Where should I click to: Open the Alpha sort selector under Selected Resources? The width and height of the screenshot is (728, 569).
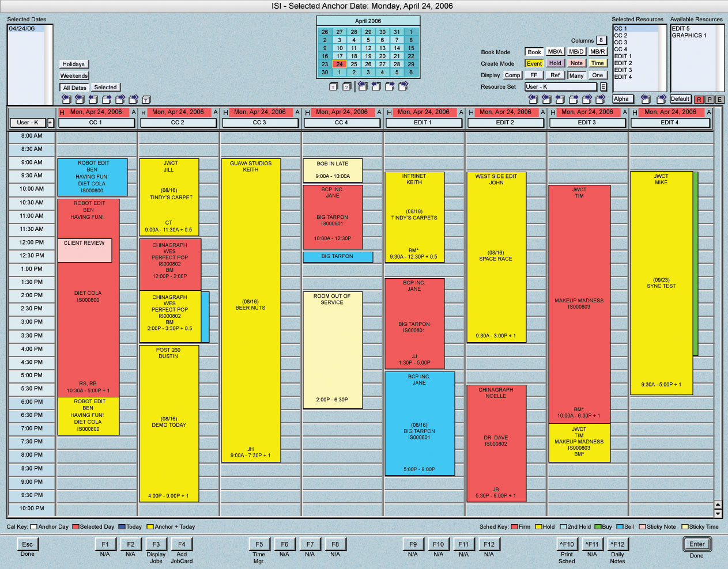tap(623, 99)
